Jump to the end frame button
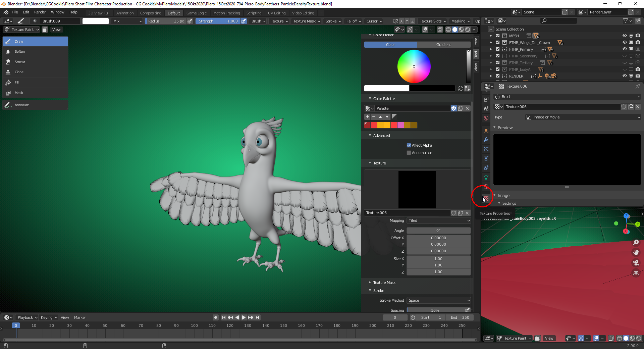Viewport: 644px width, 349px height. point(257,317)
